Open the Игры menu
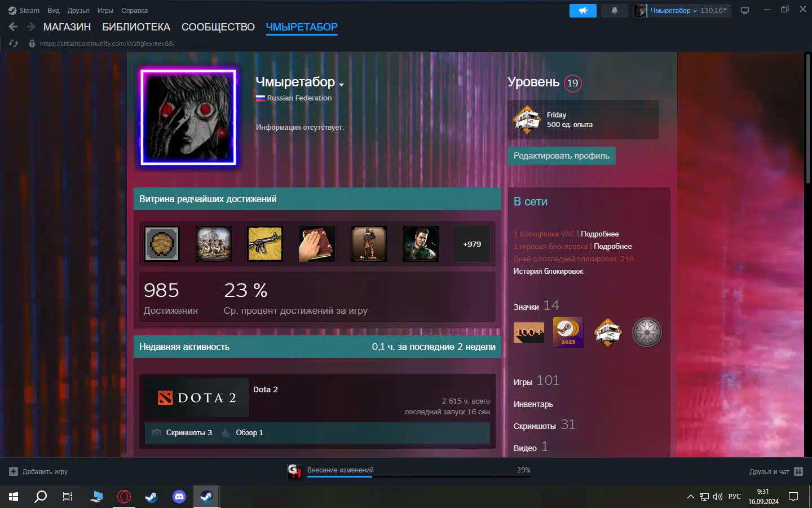 (x=105, y=11)
